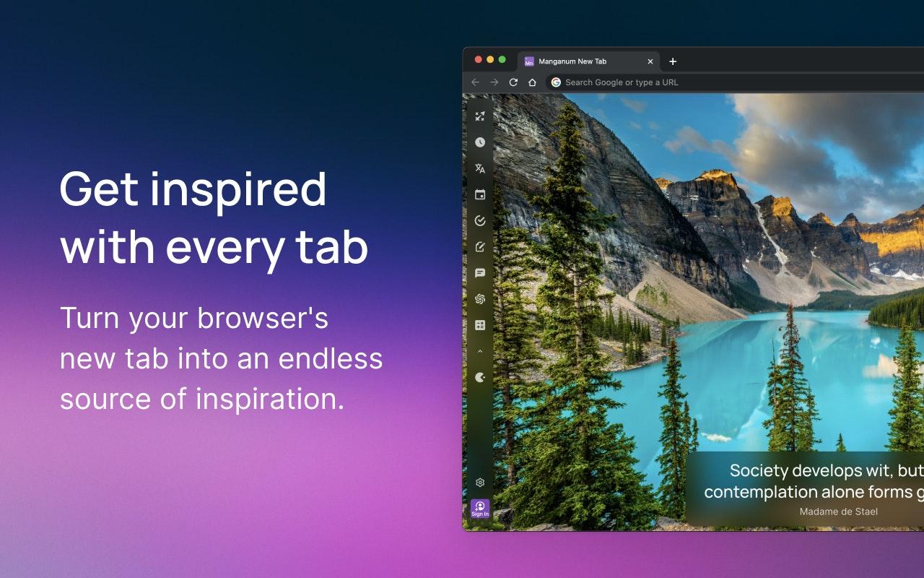Open the tasks checkmark icon
Screen dimensions: 924x578
[480, 221]
